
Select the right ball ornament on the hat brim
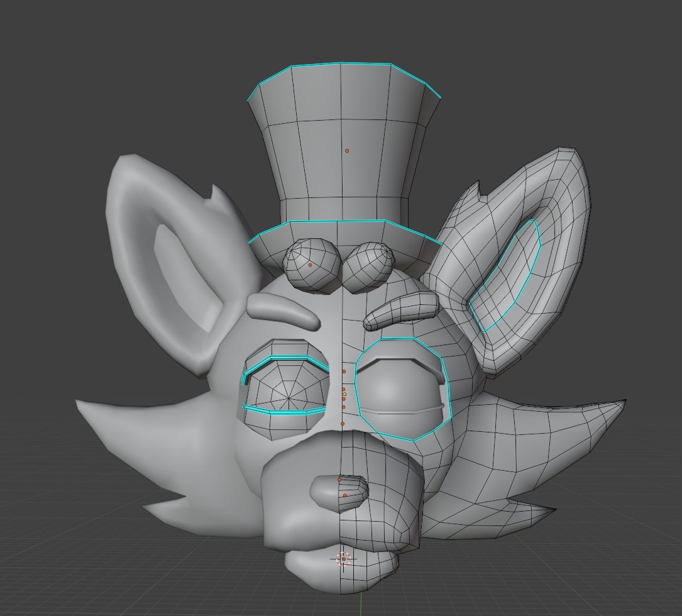pyautogui.click(x=369, y=268)
